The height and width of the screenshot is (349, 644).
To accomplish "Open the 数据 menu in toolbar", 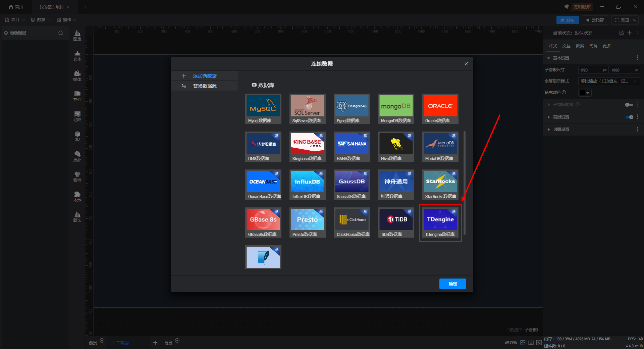I will pyautogui.click(x=41, y=20).
